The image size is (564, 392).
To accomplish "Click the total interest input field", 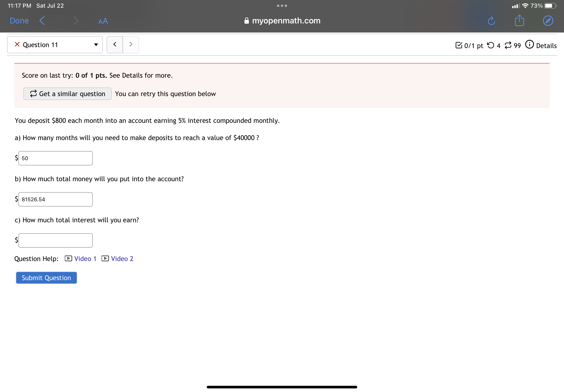I will [55, 240].
